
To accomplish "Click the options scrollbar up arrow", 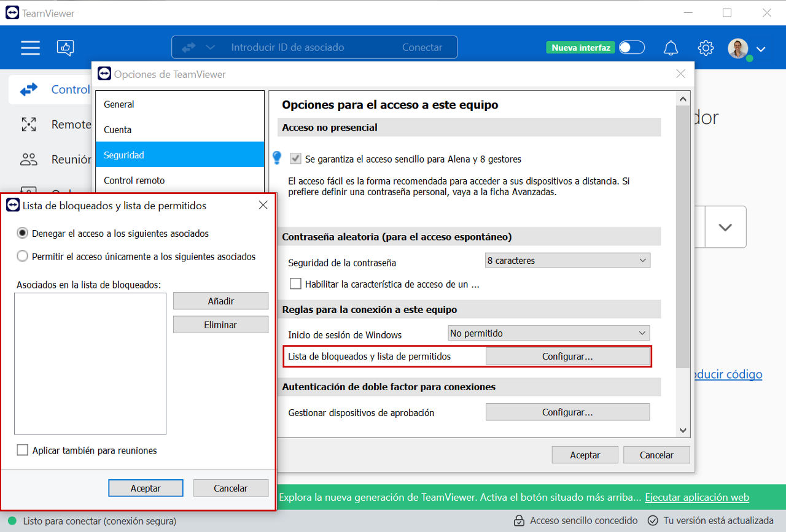I will pos(682,98).
